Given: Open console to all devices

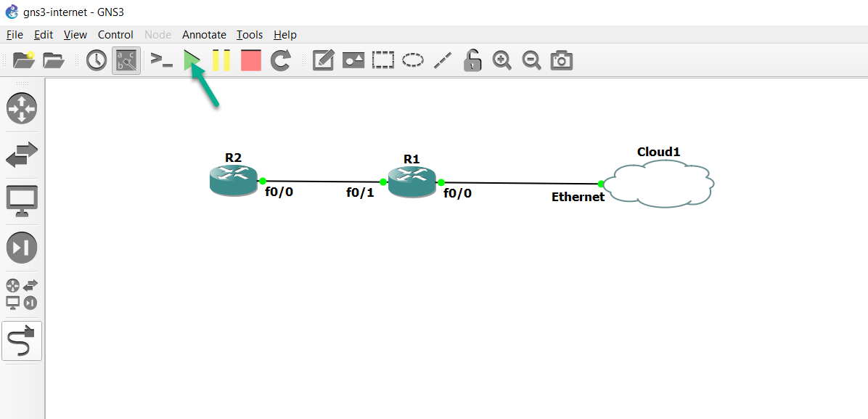Looking at the screenshot, I should [162, 60].
